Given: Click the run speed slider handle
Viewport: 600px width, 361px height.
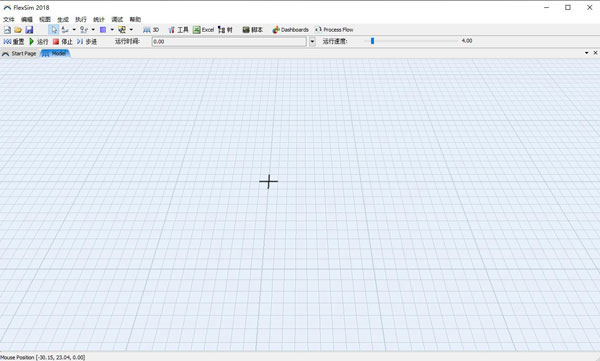Looking at the screenshot, I should (x=372, y=41).
